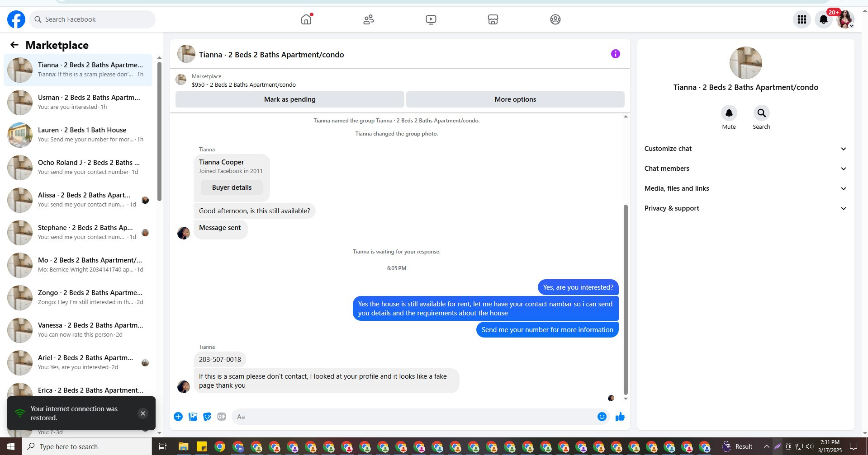Open Lauren's 2 Beds 1 Bath House chat
Screen dimensions: 868x455
point(78,135)
